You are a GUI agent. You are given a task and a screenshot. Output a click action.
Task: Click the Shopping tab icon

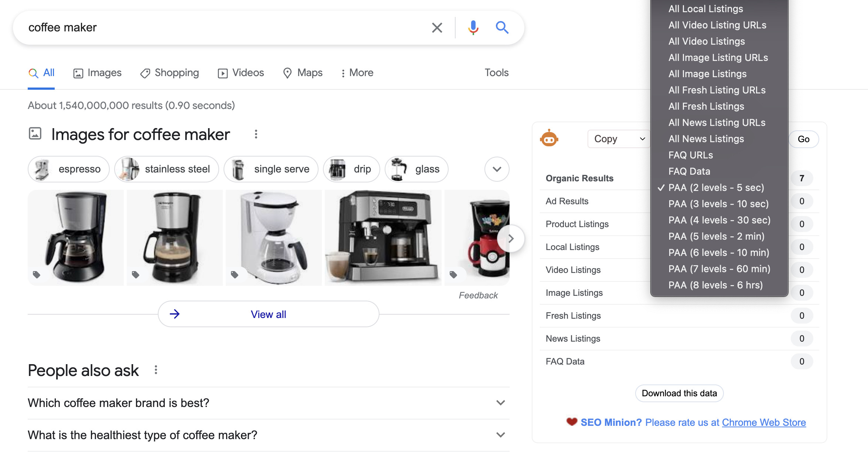[145, 72]
